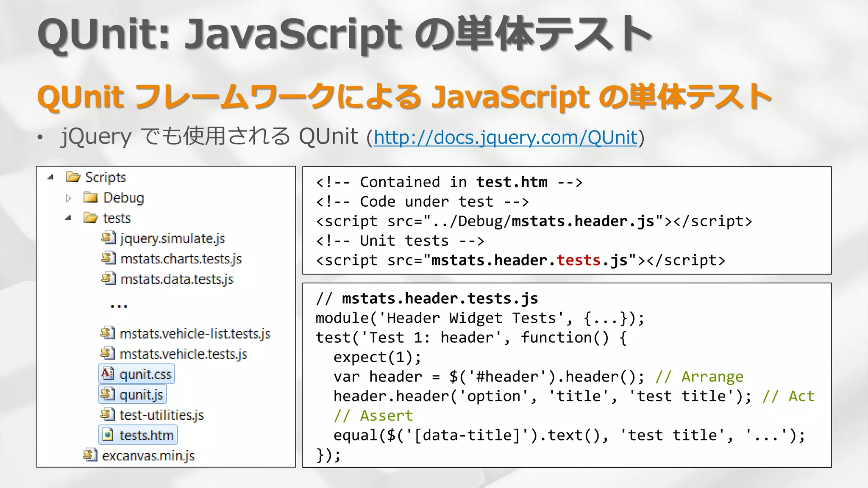This screenshot has width=868, height=488.
Task: Click the module('Header Widget Tests' line
Action: click(x=480, y=318)
